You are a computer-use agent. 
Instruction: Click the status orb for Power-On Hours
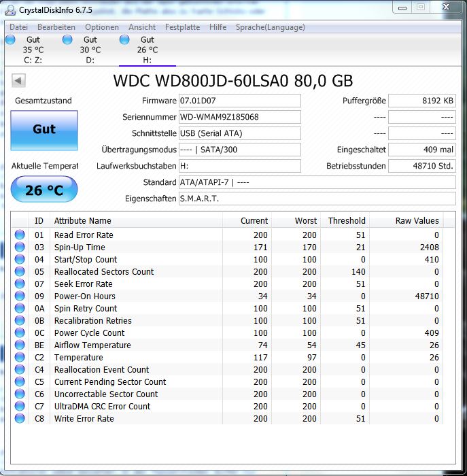pos(20,296)
